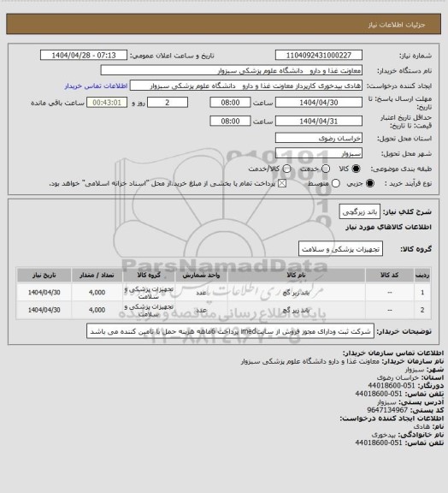Click the گروه کالا column header
Screen dimensions: 448x493
[149, 275]
